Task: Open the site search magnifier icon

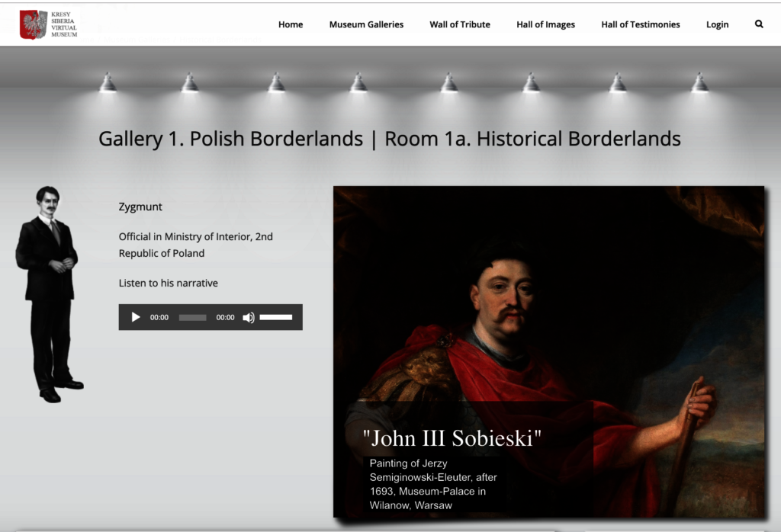Action: tap(759, 24)
